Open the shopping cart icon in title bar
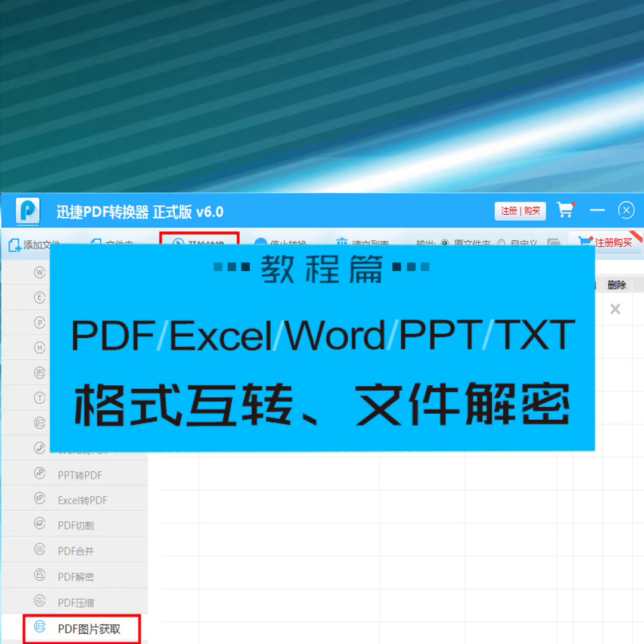 [565, 209]
